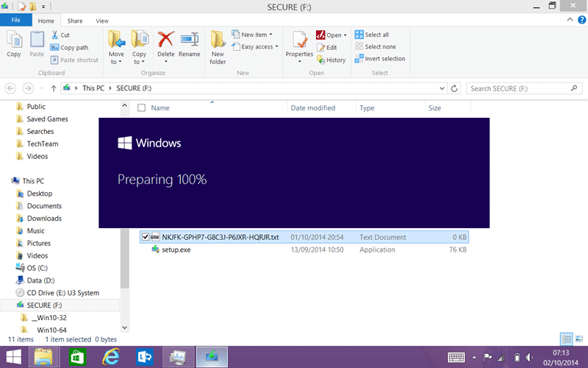This screenshot has height=368, width=588.
Task: Refresh the SECURE (F:) folder view
Action: (x=454, y=88)
